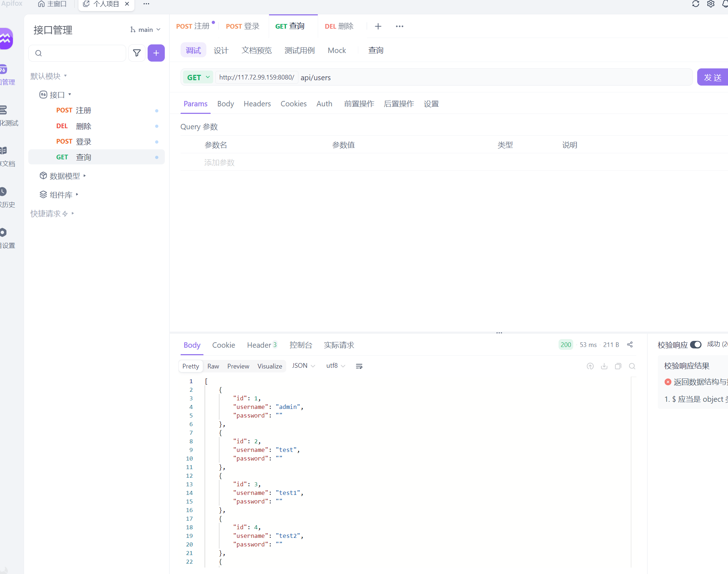
Task: Download the response body
Action: pyautogui.click(x=604, y=366)
